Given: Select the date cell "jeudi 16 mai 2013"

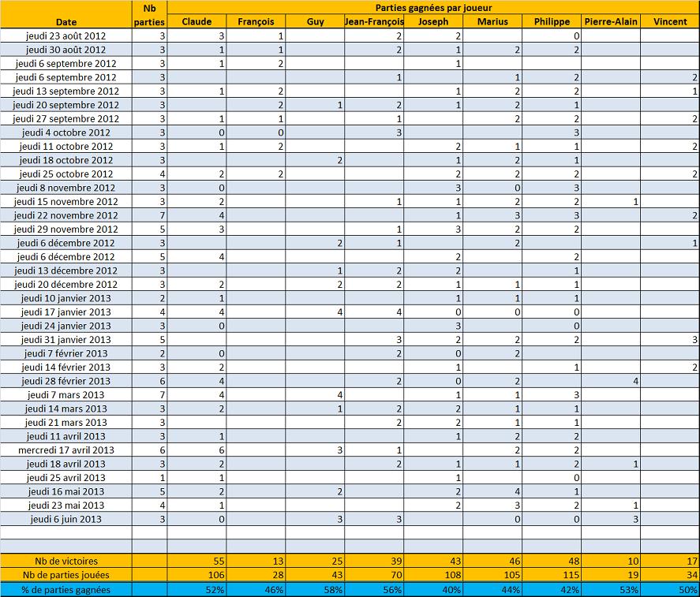Looking at the screenshot, I should [66, 491].
